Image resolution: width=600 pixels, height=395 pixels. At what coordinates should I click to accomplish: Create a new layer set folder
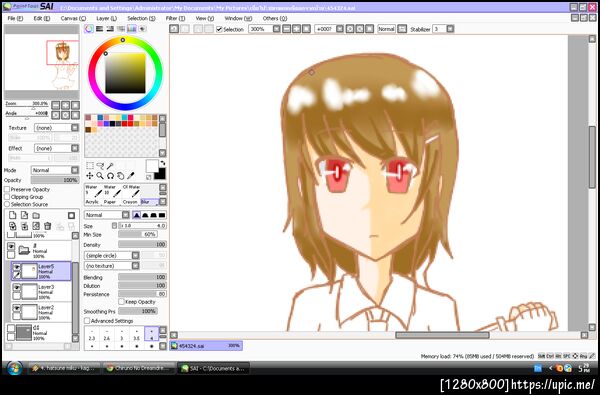point(36,215)
